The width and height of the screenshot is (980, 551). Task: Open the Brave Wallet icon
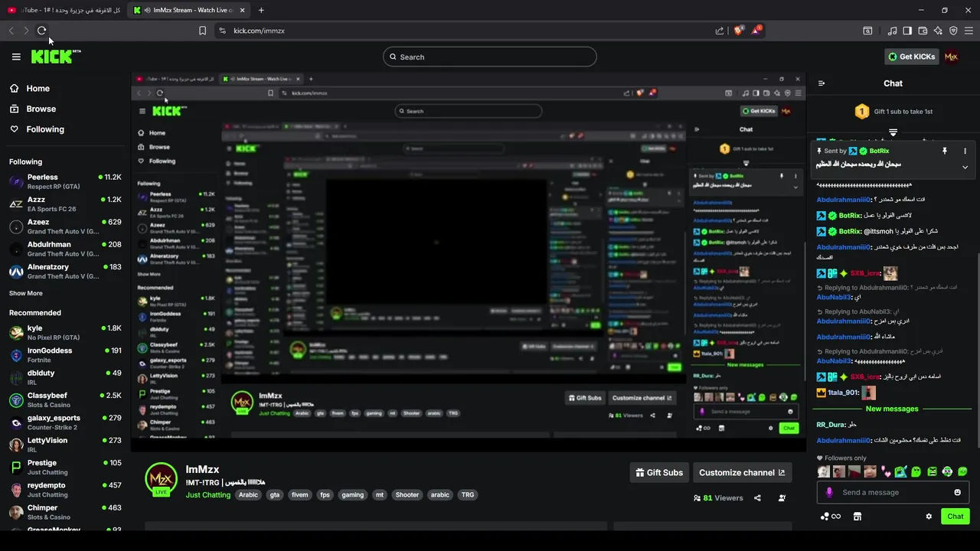tap(923, 31)
